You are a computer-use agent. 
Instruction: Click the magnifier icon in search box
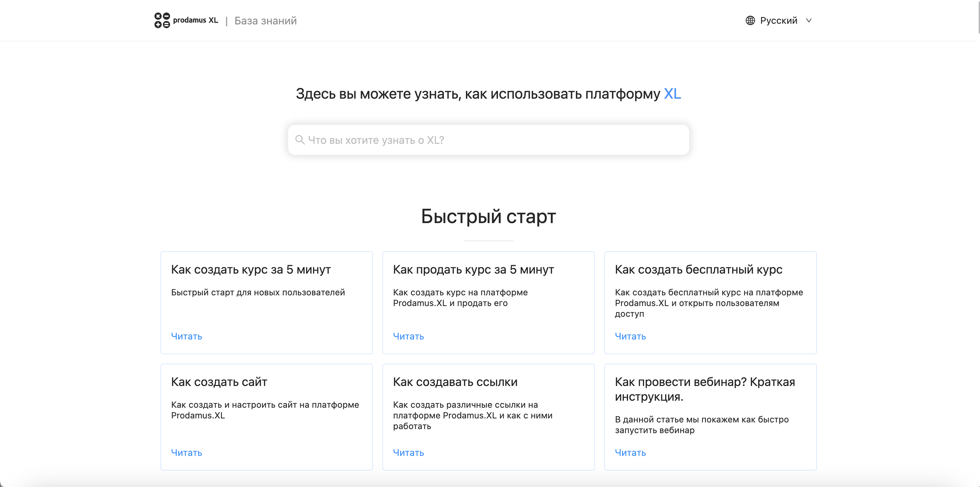[300, 140]
